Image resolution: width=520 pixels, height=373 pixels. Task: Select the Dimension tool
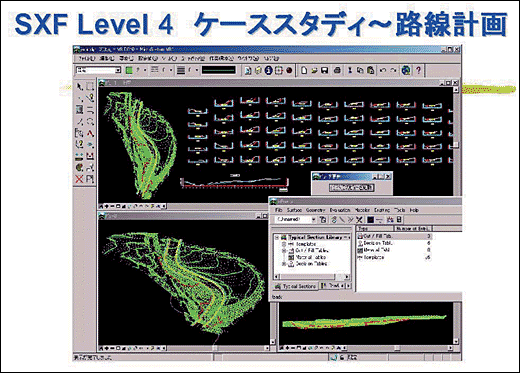click(x=90, y=156)
